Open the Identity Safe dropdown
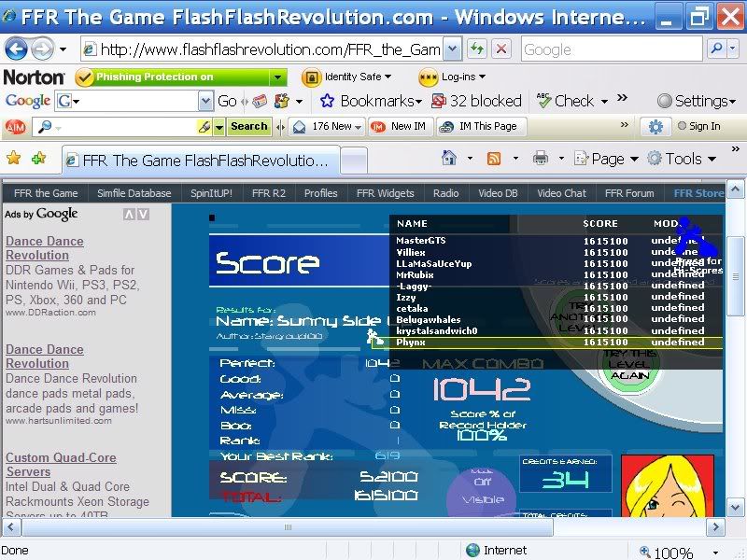Viewport: 747px width, 560px height. tap(347, 77)
